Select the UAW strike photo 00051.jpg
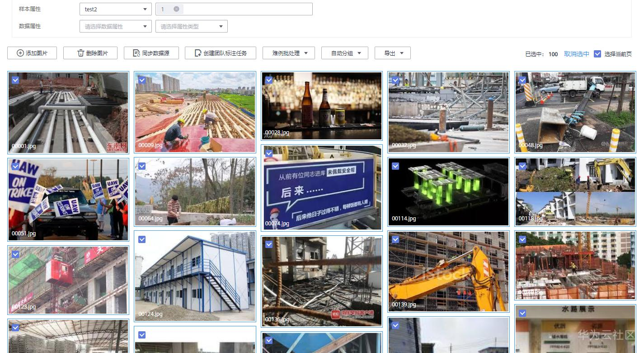The height and width of the screenshot is (353, 644). (x=68, y=200)
